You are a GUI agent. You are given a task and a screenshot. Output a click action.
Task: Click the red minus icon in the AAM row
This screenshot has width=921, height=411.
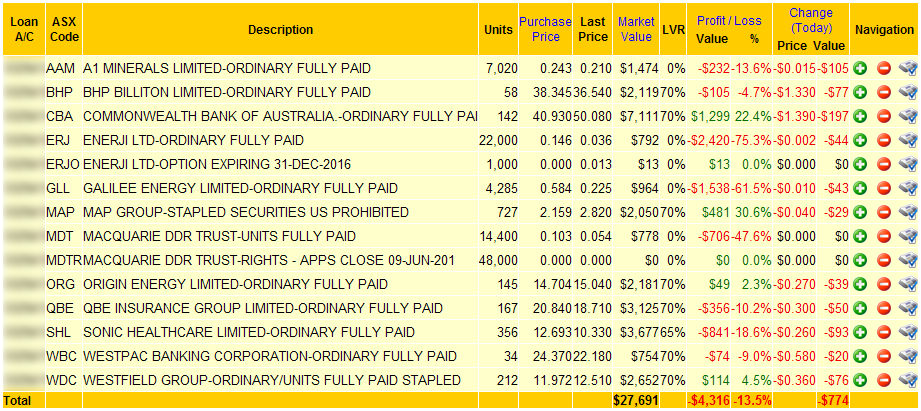884,69
